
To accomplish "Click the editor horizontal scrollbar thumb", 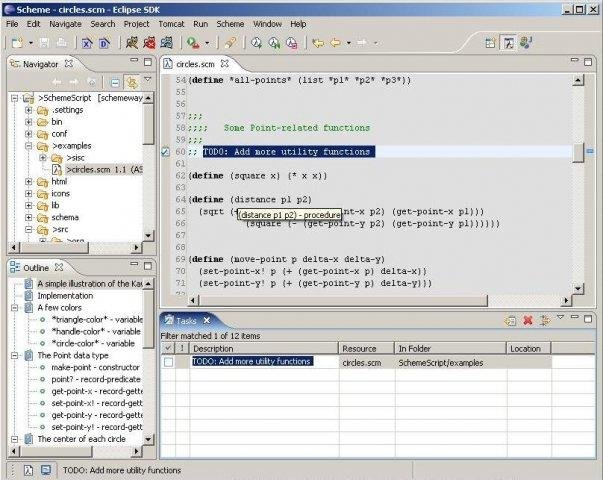I will coord(343,300).
